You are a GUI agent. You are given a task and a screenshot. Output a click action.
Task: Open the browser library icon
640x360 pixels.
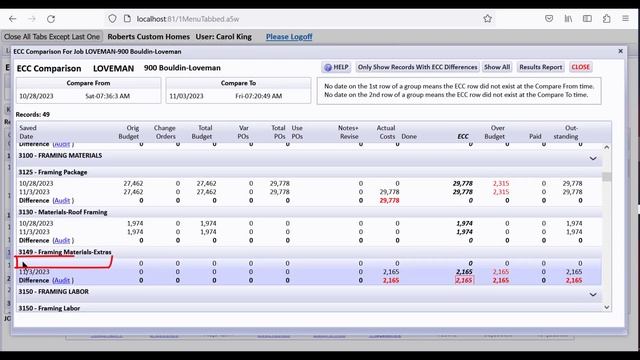click(x=568, y=19)
